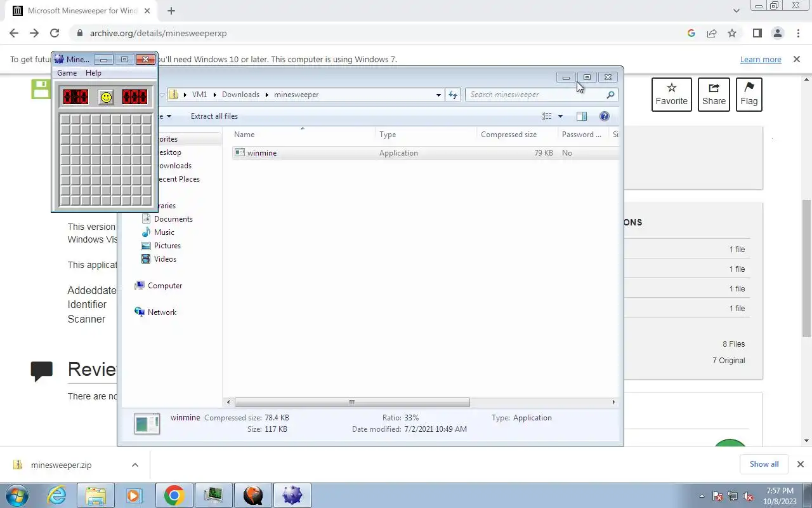Click Minesweeper mine icon in taskbar

tap(292, 495)
